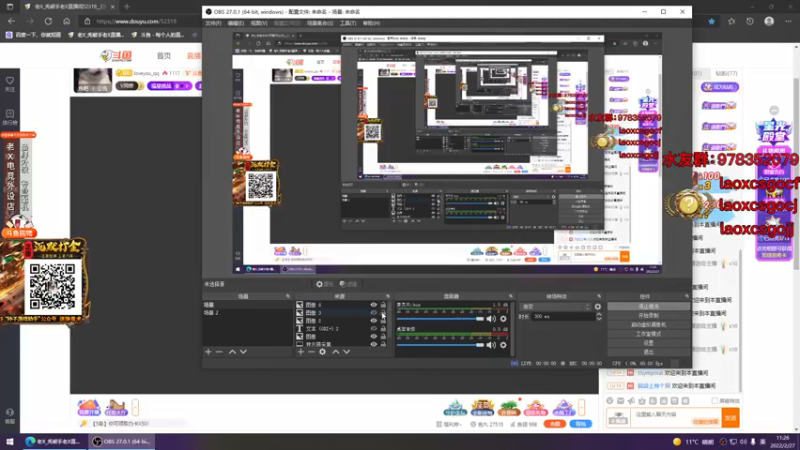
Task: Add a new scene with the plus icon
Action: click(x=208, y=352)
